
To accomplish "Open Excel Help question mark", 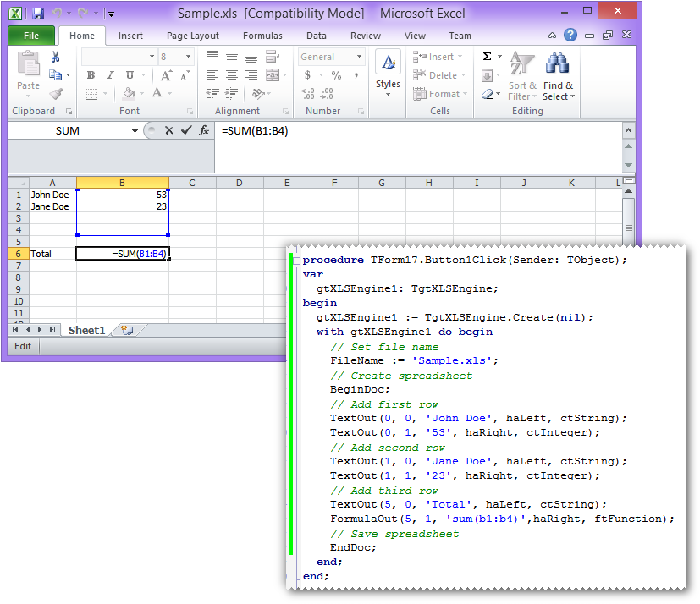I will click(570, 35).
